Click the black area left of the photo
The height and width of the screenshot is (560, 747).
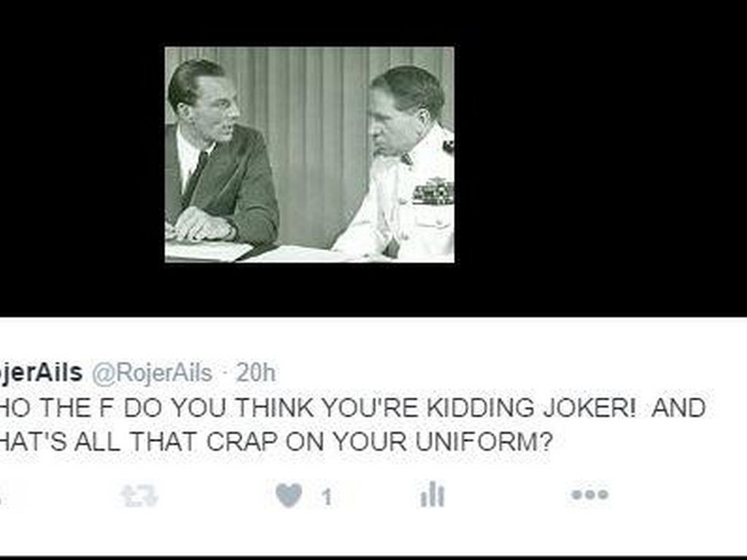click(82, 157)
